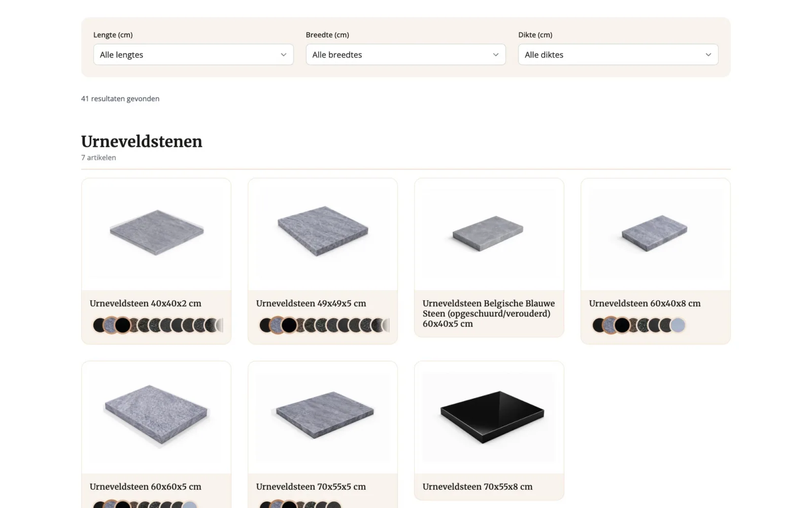Image resolution: width=812 pixels, height=508 pixels.
Task: Click the Urneveldstenen section heading
Action: 142,141
